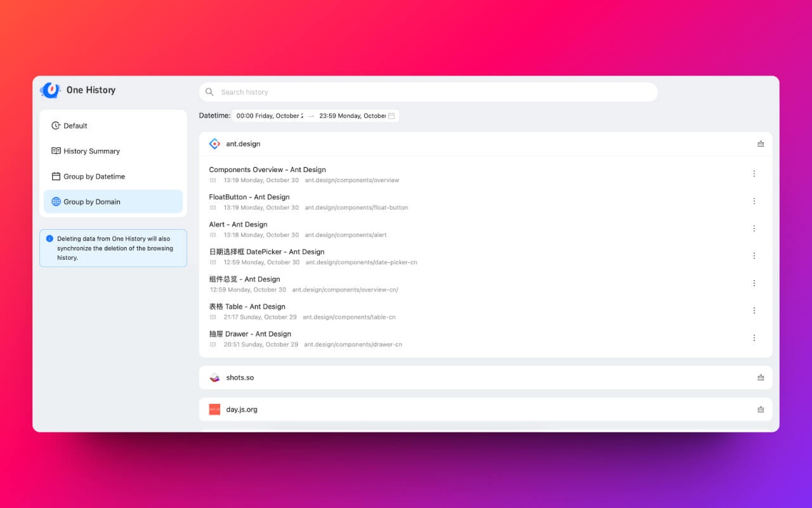
Task: Open Components Overview - Ant Design link
Action: tap(267, 170)
